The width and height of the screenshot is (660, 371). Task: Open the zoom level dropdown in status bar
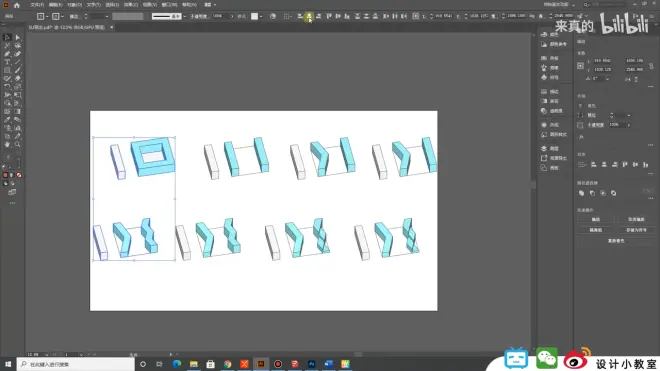[46, 355]
